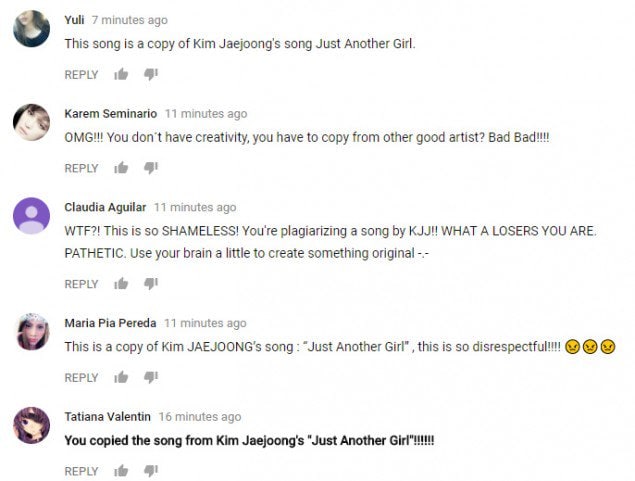
Task: Thumbs down Karem Seminario's comment
Action: pyautogui.click(x=151, y=168)
